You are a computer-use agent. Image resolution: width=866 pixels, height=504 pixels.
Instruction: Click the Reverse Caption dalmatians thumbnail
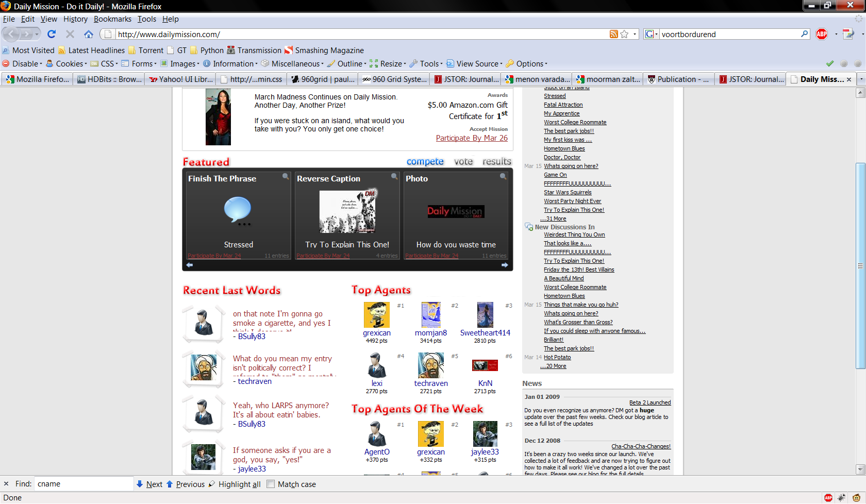click(347, 211)
